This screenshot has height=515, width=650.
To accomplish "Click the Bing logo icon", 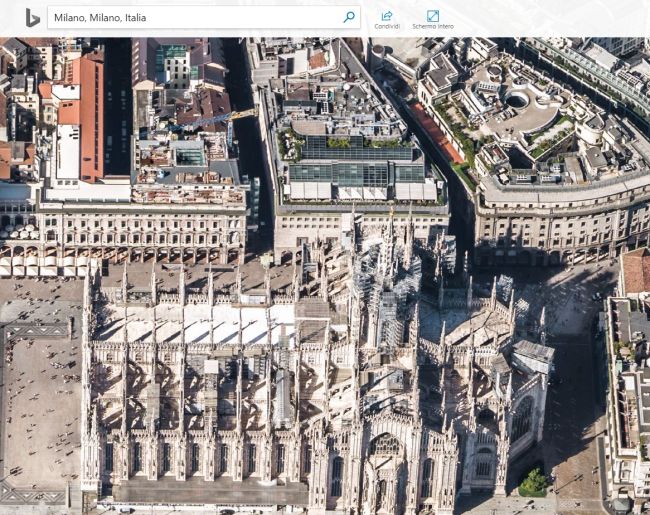I will coord(32,18).
